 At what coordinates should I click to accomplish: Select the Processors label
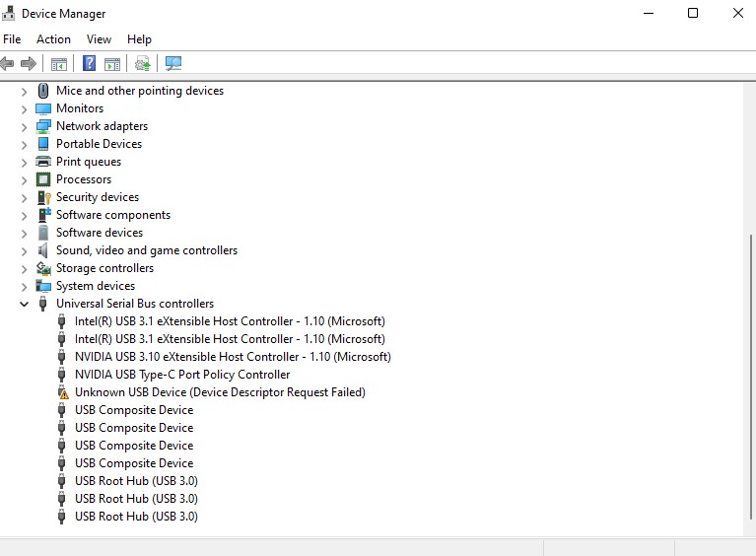84,179
